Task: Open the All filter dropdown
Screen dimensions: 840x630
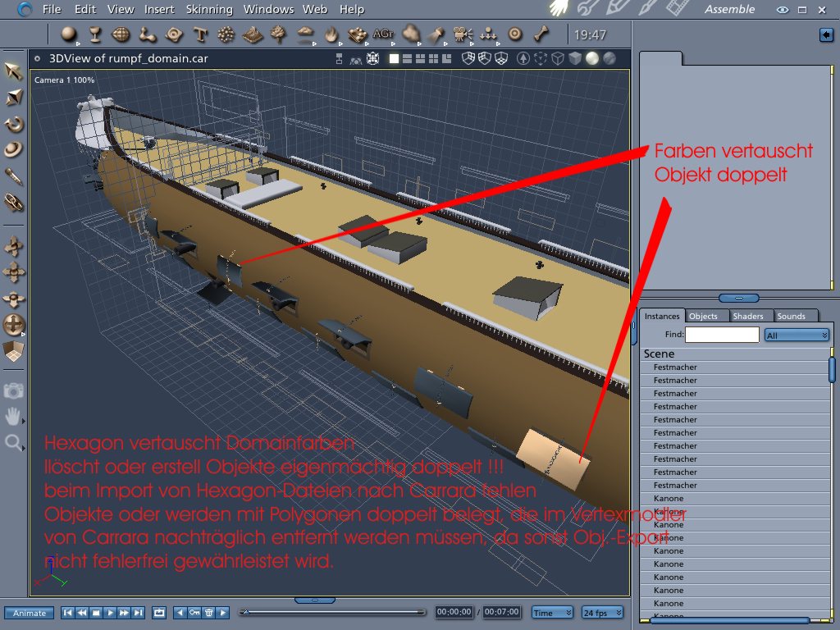Action: click(797, 335)
